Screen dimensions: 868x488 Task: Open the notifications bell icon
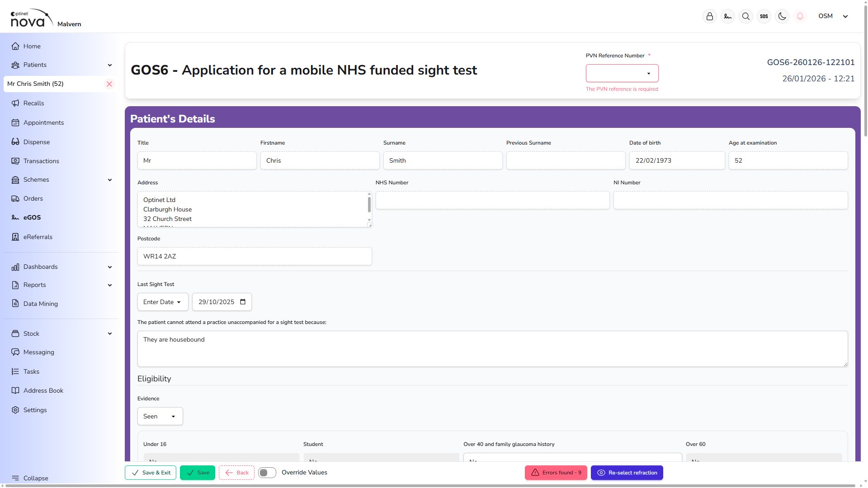coord(800,16)
